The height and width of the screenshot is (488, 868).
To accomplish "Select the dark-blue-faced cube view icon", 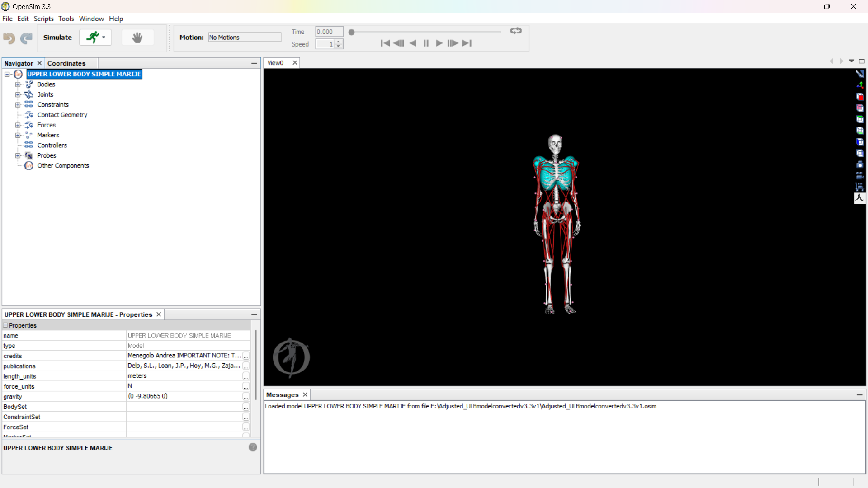I will 860,141.
